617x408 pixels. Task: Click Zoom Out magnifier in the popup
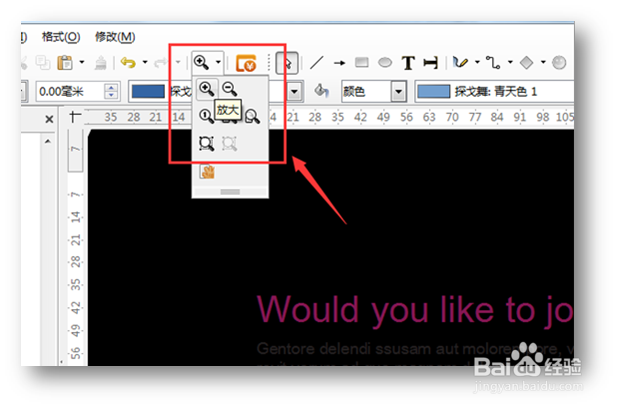[229, 89]
